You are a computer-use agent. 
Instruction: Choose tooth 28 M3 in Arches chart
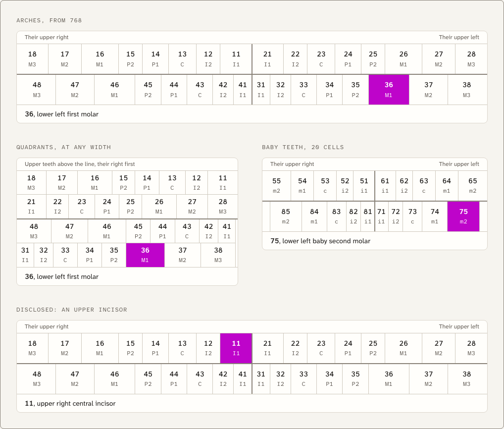pos(471,59)
